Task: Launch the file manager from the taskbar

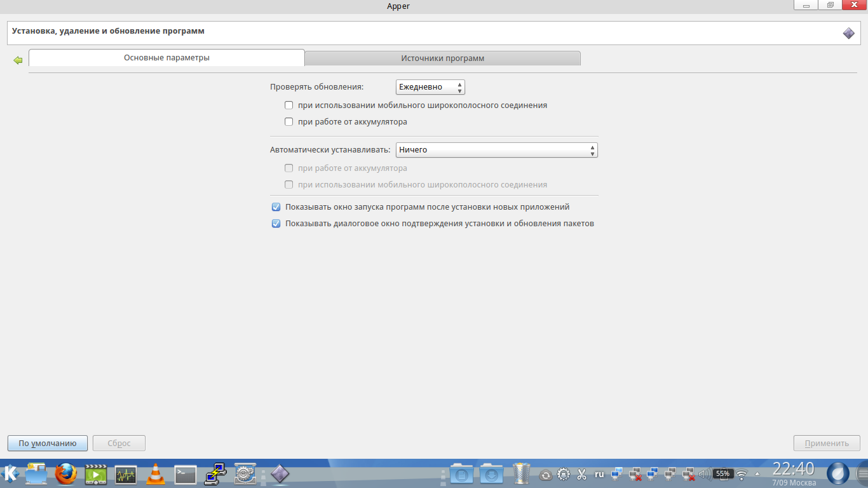Action: [x=37, y=473]
